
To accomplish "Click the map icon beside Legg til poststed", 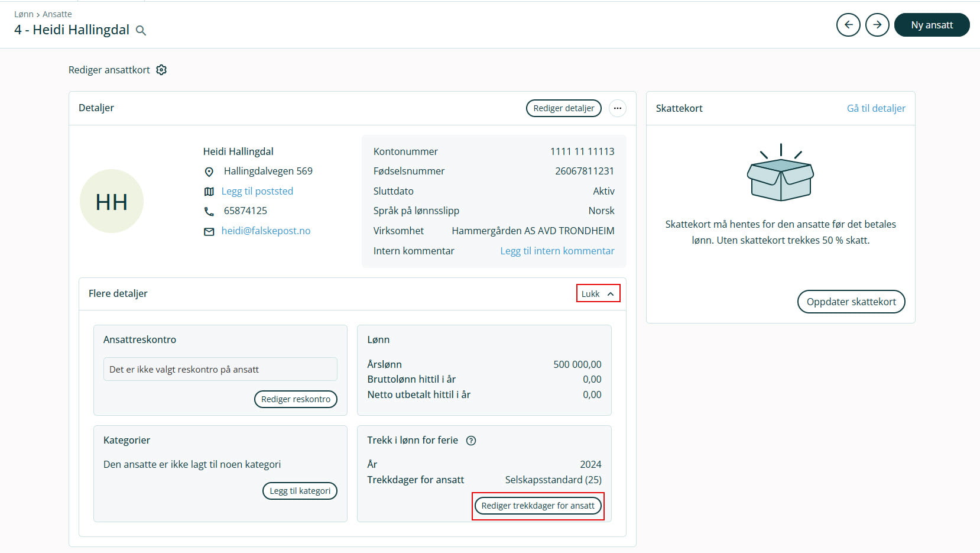I will (x=209, y=192).
